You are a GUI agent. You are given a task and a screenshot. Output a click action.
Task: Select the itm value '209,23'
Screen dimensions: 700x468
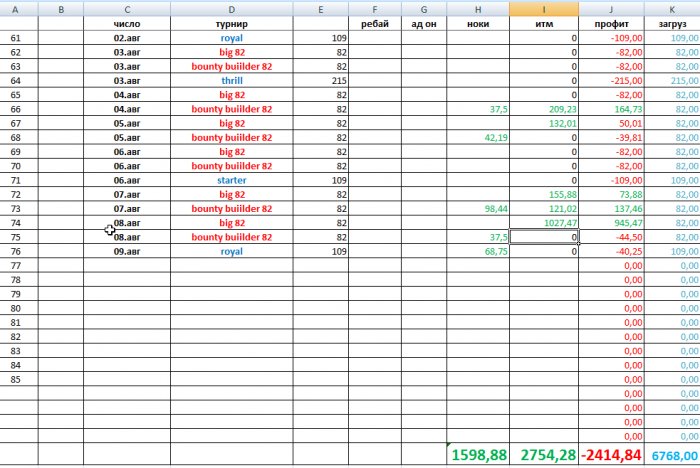pos(544,109)
